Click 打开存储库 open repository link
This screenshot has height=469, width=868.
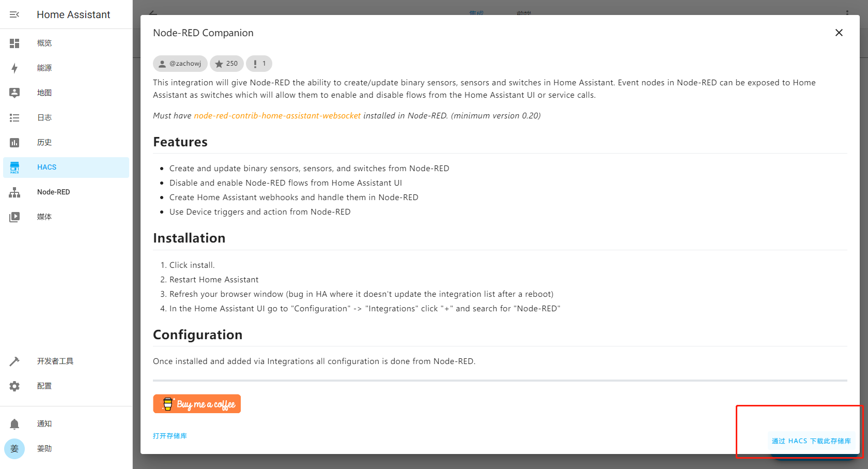coord(170,436)
